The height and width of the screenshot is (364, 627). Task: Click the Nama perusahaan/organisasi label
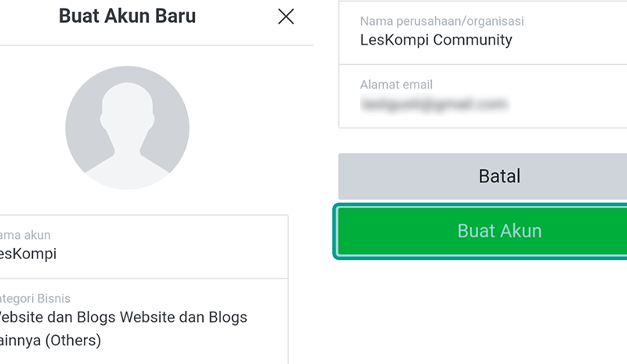point(442,21)
